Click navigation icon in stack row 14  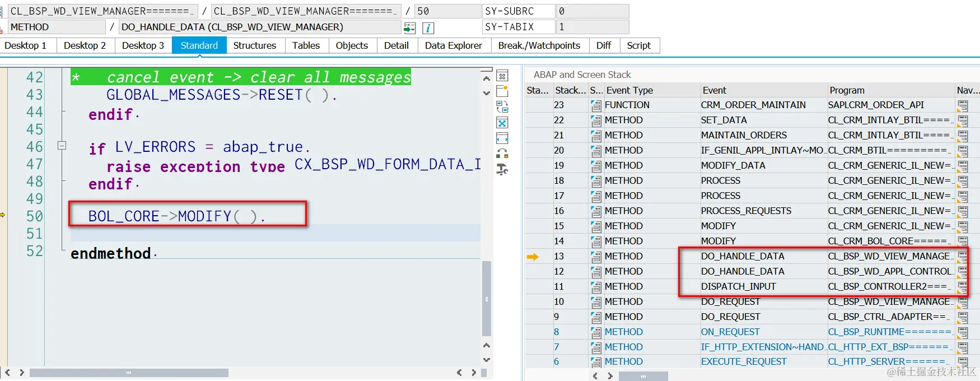click(x=963, y=241)
